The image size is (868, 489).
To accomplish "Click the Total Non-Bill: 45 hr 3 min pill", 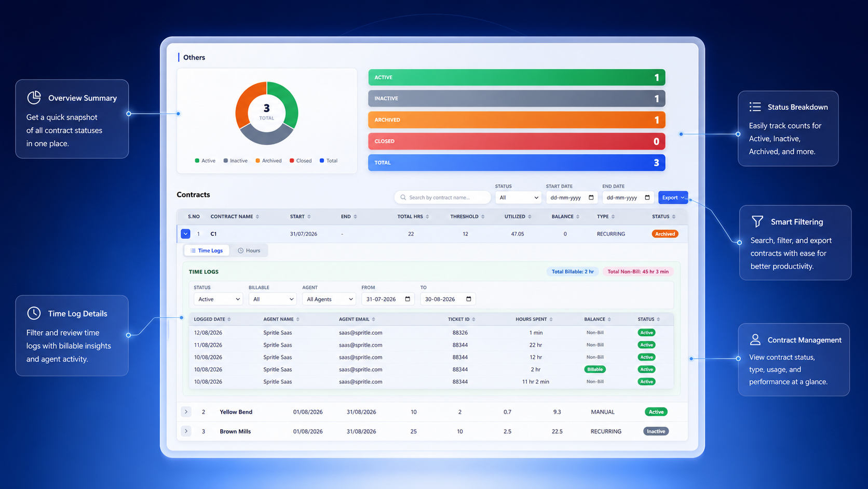I will [638, 271].
